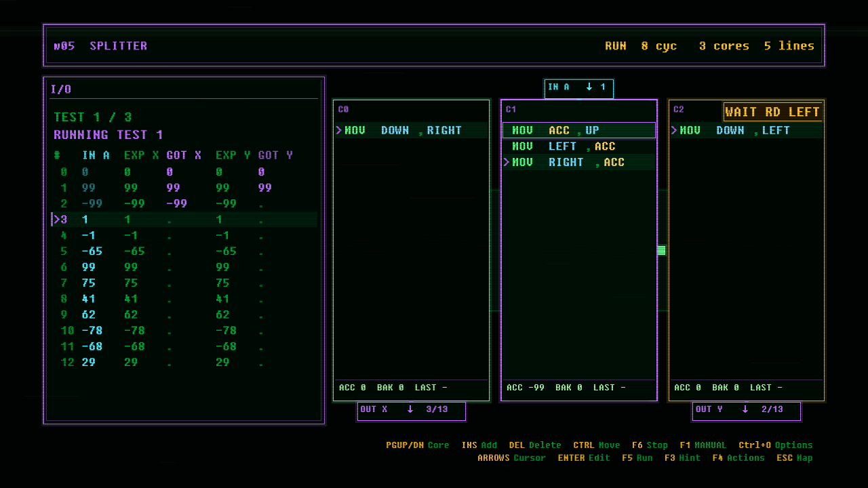Click the PGUP/DN Core shortcut label
Image resolution: width=868 pixels, height=488 pixels.
point(418,445)
